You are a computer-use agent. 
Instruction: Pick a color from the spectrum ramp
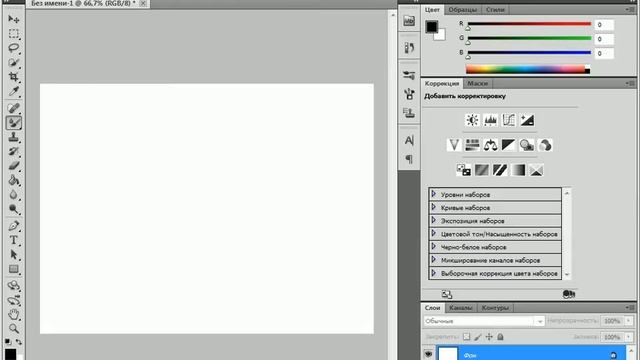pos(528,69)
